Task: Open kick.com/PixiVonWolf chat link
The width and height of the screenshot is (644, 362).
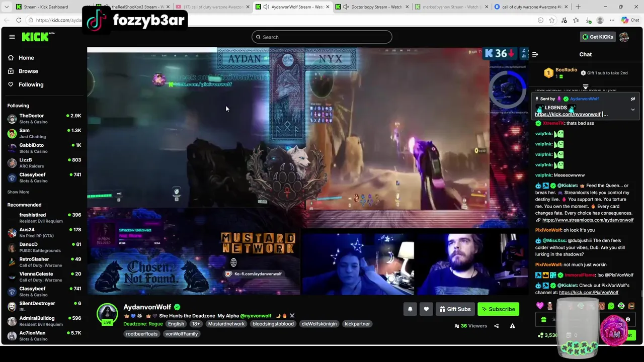Action: point(589,293)
